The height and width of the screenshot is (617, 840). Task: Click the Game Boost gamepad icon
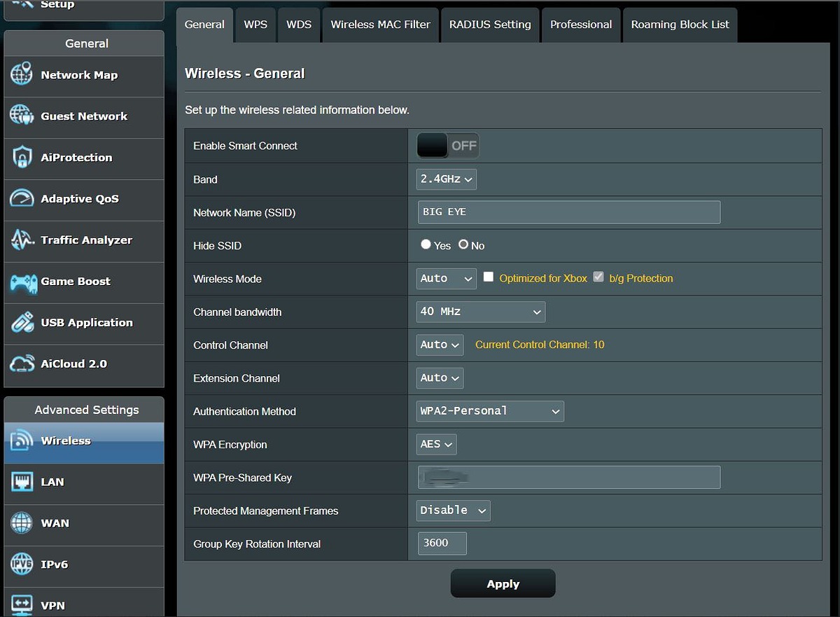pos(22,282)
